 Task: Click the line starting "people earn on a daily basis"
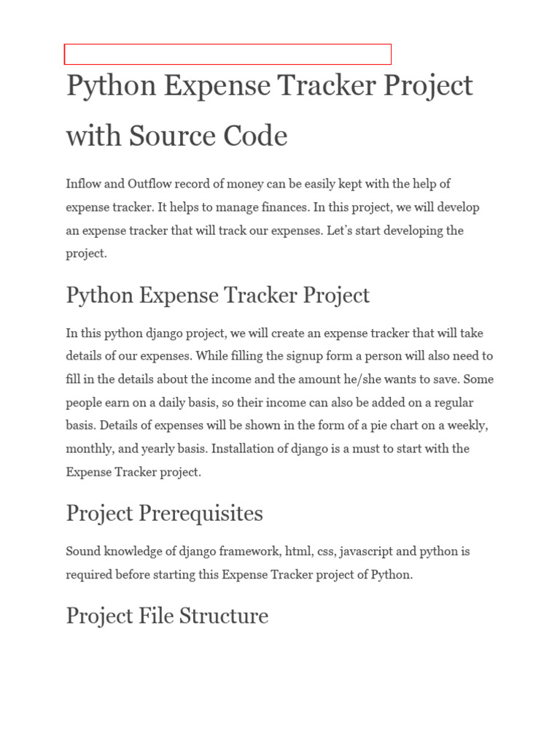[270, 403]
